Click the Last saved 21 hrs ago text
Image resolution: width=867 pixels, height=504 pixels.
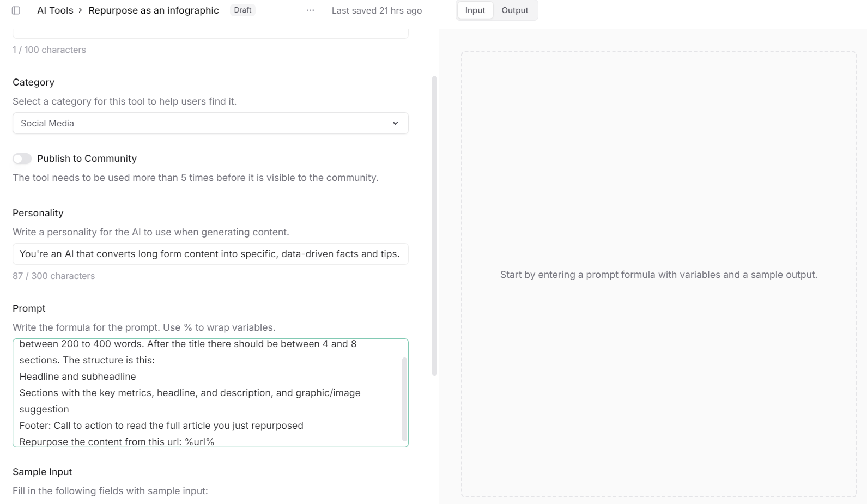[377, 10]
